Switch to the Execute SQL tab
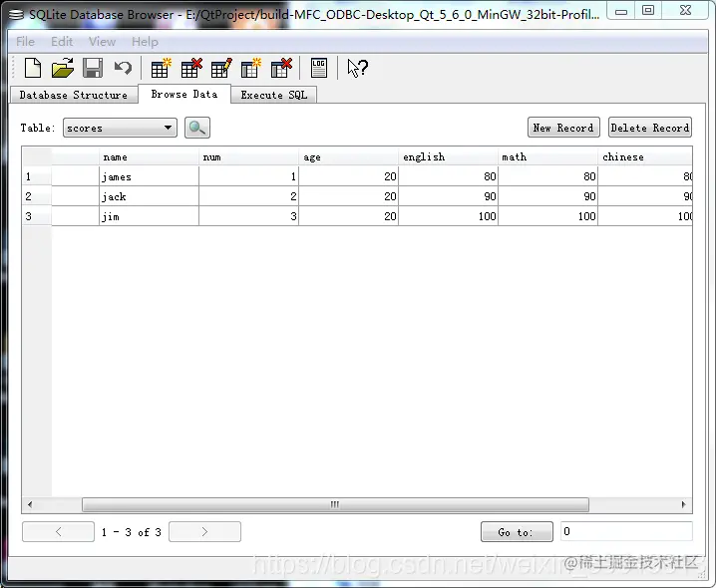The height and width of the screenshot is (588, 716). [x=273, y=95]
